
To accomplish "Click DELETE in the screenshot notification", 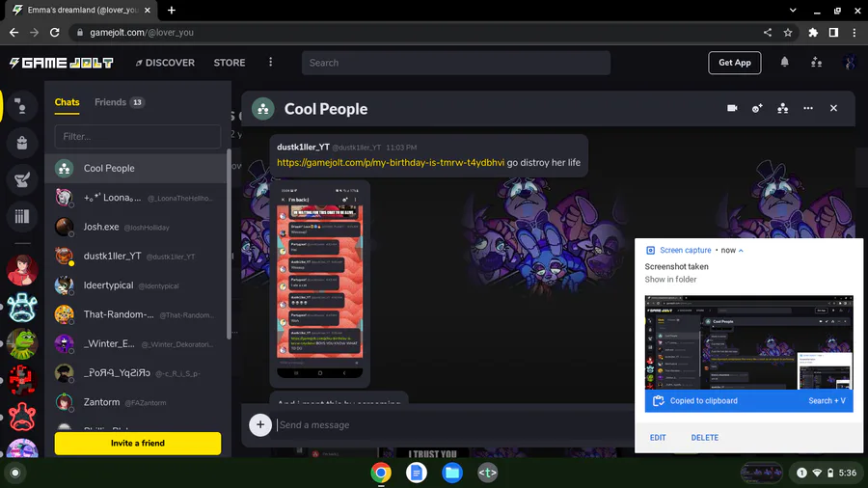I will [705, 437].
